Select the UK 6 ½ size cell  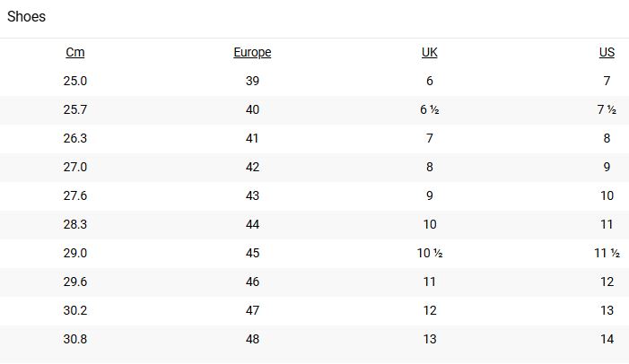pyautogui.click(x=430, y=109)
